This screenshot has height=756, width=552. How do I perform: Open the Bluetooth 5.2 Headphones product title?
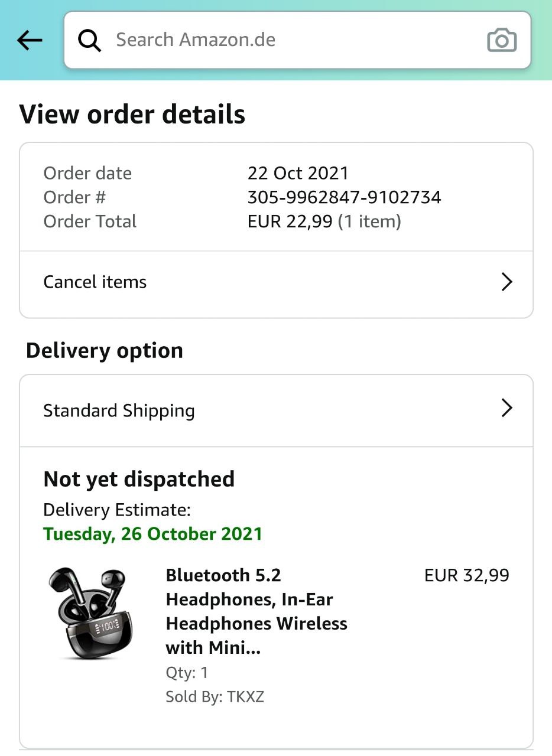coord(256,611)
